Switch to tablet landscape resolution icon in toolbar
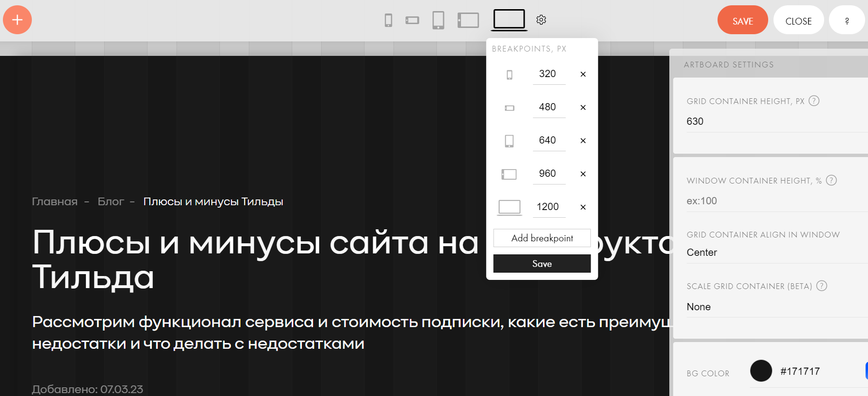 click(x=468, y=20)
